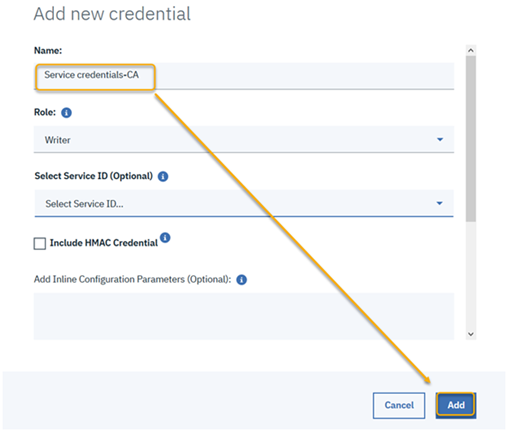
Task: Click the scrollbar down arrow
Action: point(471,334)
